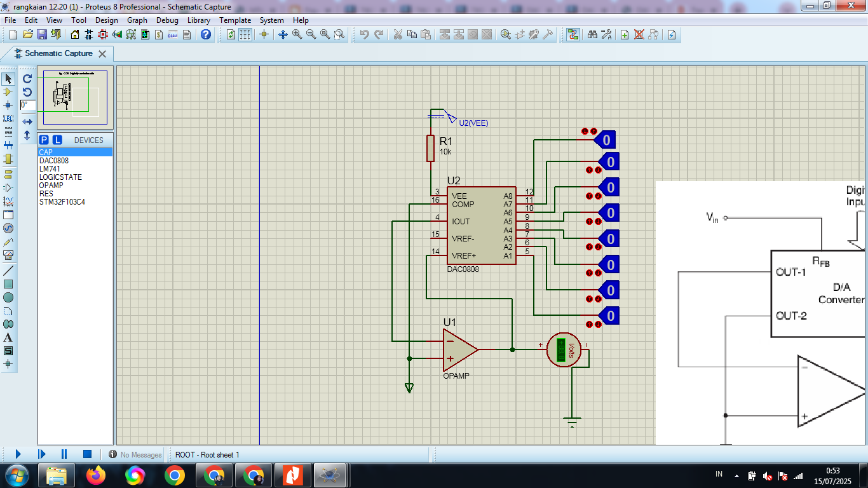
Task: Select the 2D Box drawing tool
Action: click(x=8, y=283)
